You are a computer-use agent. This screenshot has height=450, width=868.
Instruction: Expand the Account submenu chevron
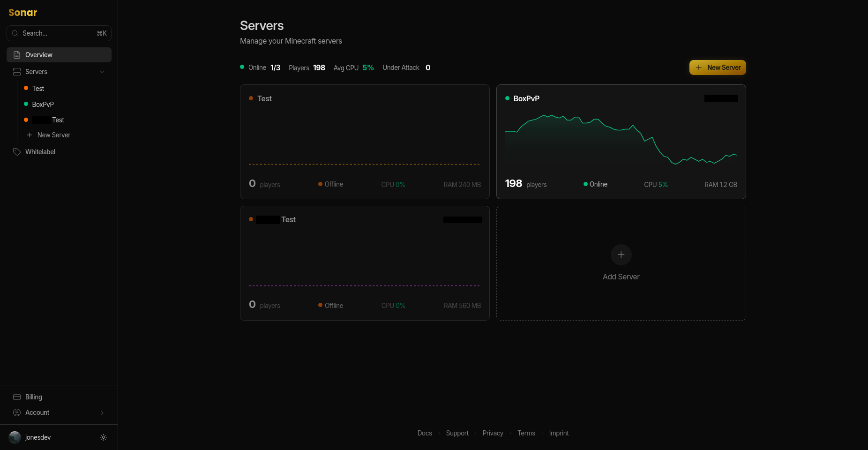coord(102,412)
